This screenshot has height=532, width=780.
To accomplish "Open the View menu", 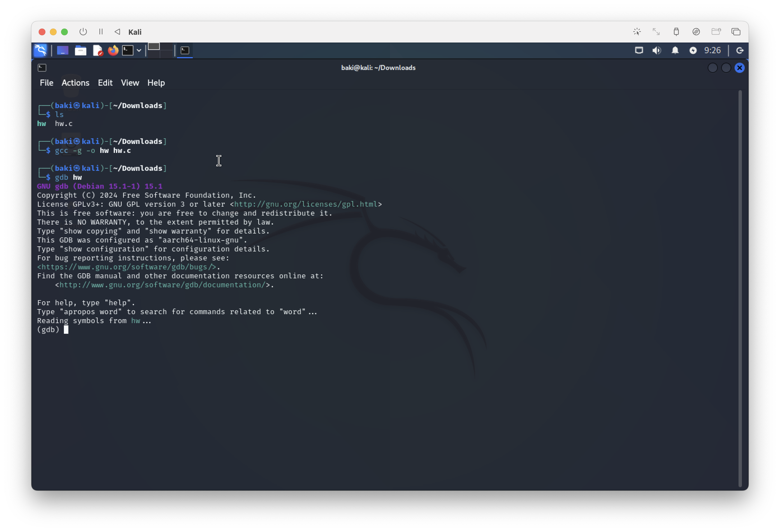I will [x=130, y=83].
